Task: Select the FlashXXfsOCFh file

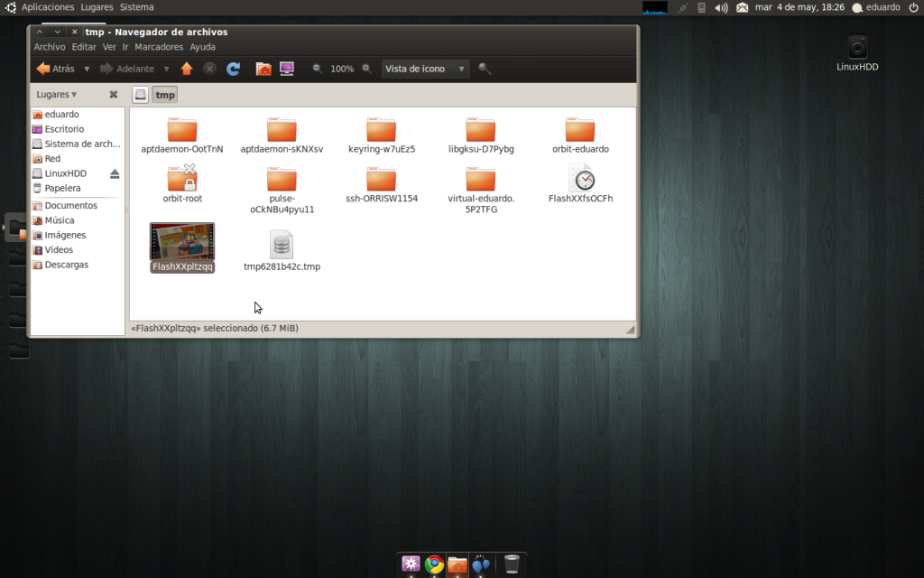Action: tap(580, 184)
